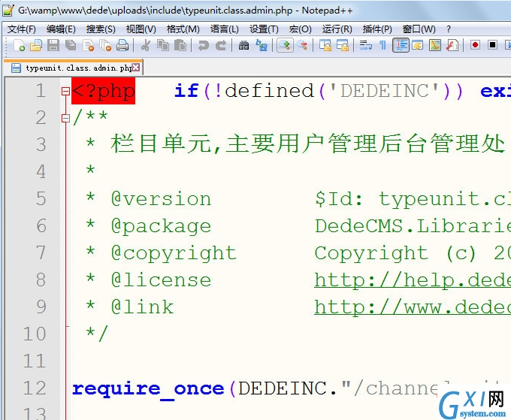This screenshot has height=420, width=511.
Task: Click the highlighted <?php opening tag
Action: click(x=103, y=91)
